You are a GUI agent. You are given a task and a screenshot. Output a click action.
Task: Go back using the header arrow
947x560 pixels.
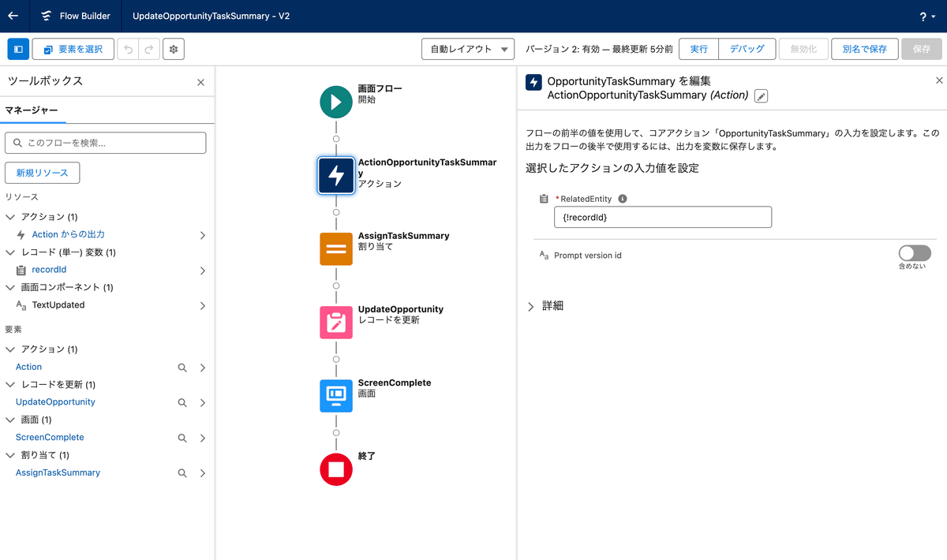(13, 16)
